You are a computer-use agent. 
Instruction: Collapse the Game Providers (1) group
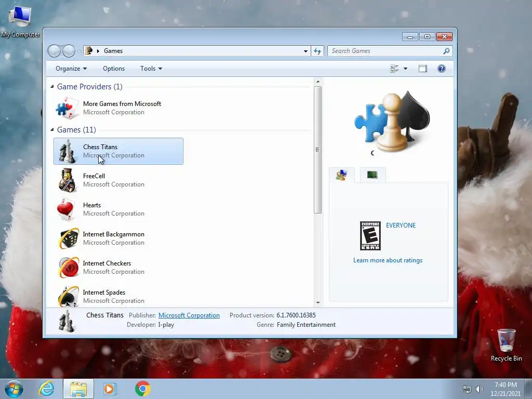coord(52,87)
